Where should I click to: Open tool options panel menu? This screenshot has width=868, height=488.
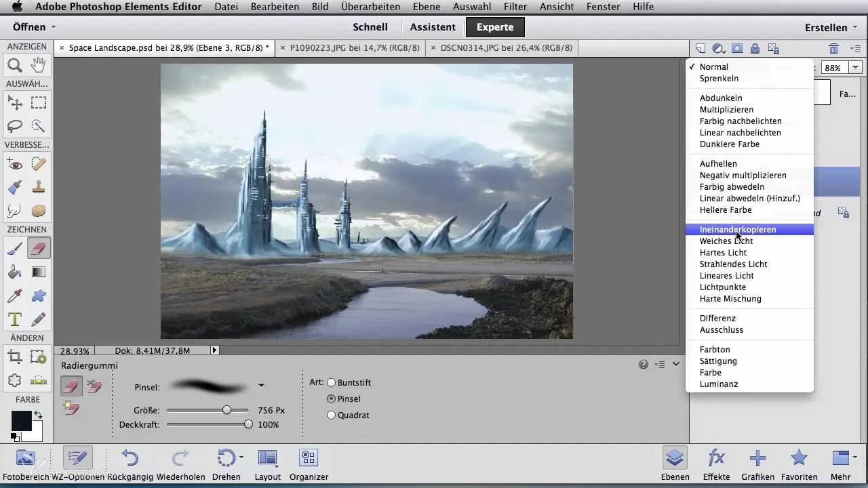(660, 365)
